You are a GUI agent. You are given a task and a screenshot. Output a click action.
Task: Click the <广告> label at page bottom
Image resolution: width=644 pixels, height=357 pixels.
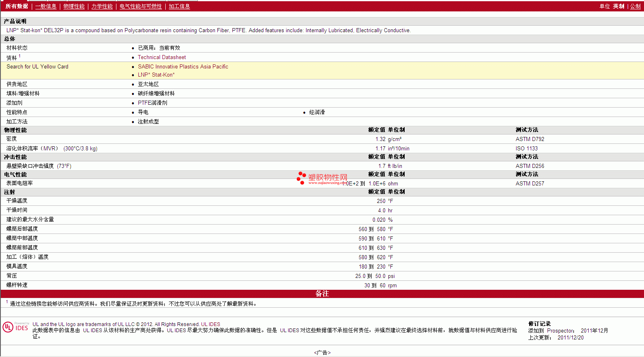click(322, 353)
